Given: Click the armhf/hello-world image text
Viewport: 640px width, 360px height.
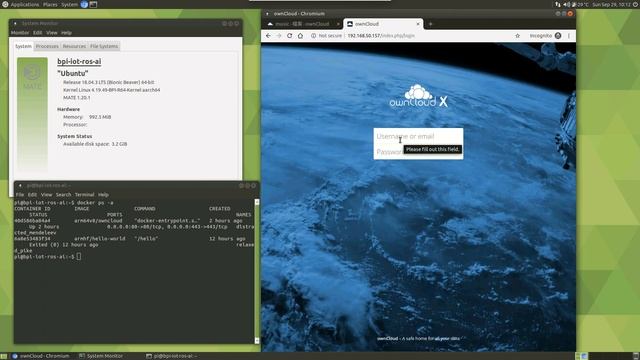Looking at the screenshot, I should pyautogui.click(x=100, y=238).
